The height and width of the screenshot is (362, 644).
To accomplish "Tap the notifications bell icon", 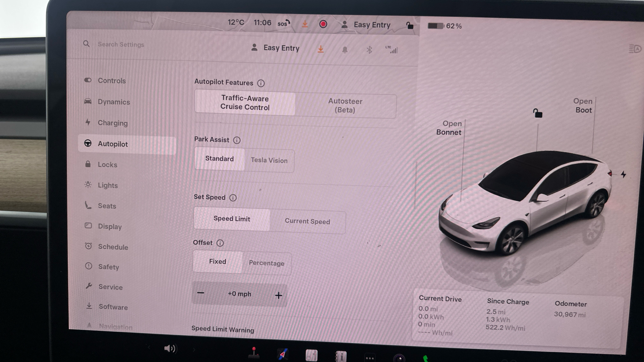I will point(345,50).
